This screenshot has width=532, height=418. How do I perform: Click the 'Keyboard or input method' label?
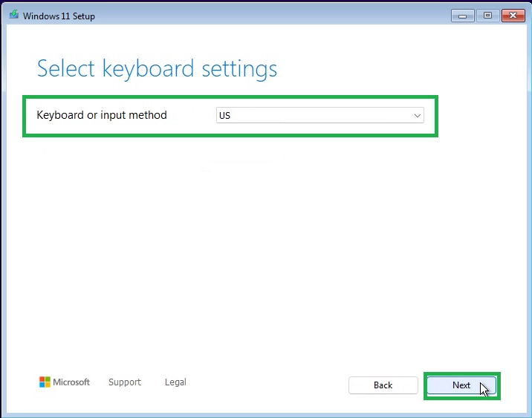coord(102,115)
